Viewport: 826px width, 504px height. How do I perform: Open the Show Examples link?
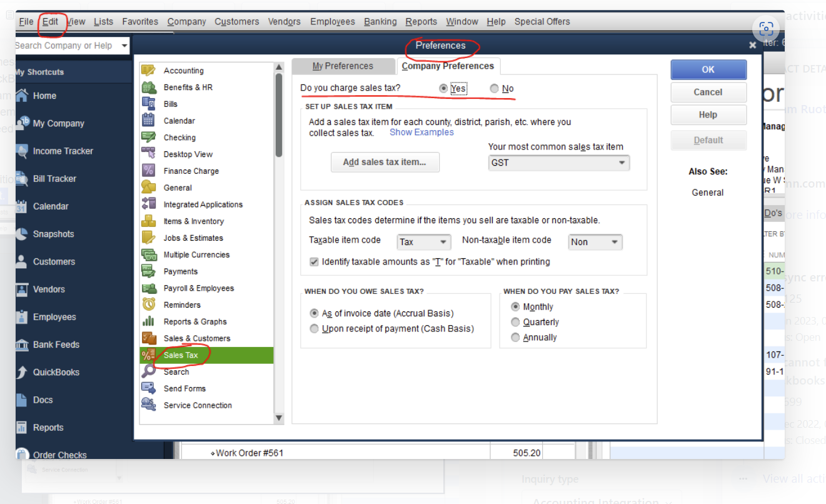pos(421,133)
